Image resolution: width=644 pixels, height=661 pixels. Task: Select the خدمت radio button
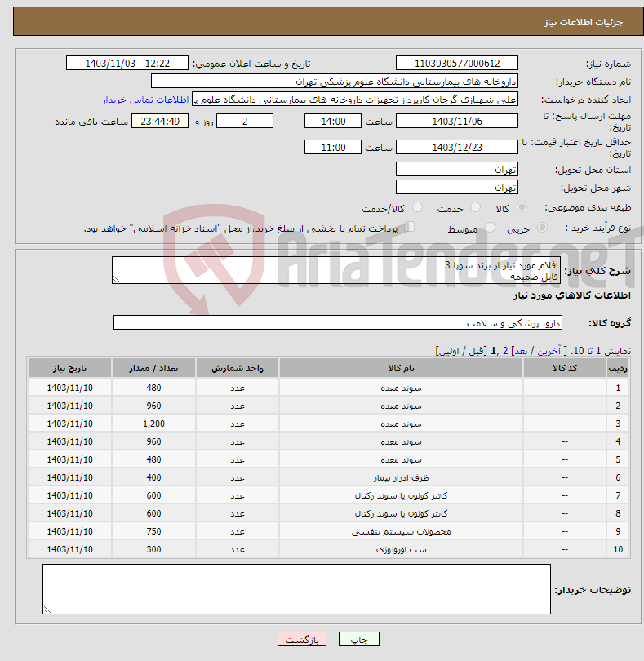(x=475, y=207)
